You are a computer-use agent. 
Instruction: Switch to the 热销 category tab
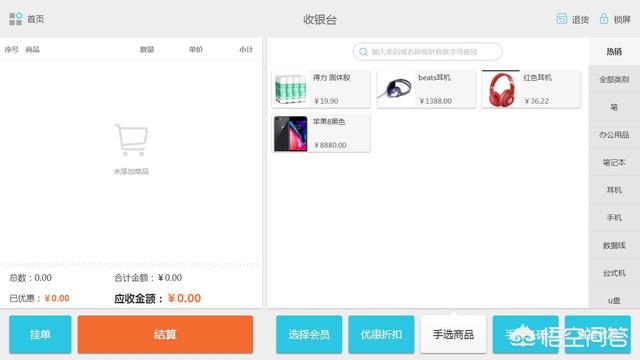tap(614, 51)
